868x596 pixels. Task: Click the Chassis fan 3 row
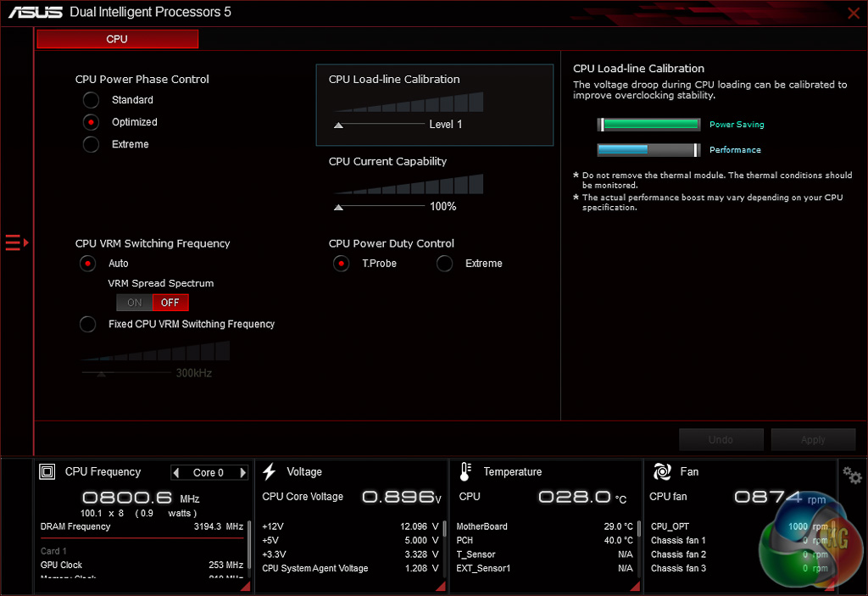click(739, 568)
